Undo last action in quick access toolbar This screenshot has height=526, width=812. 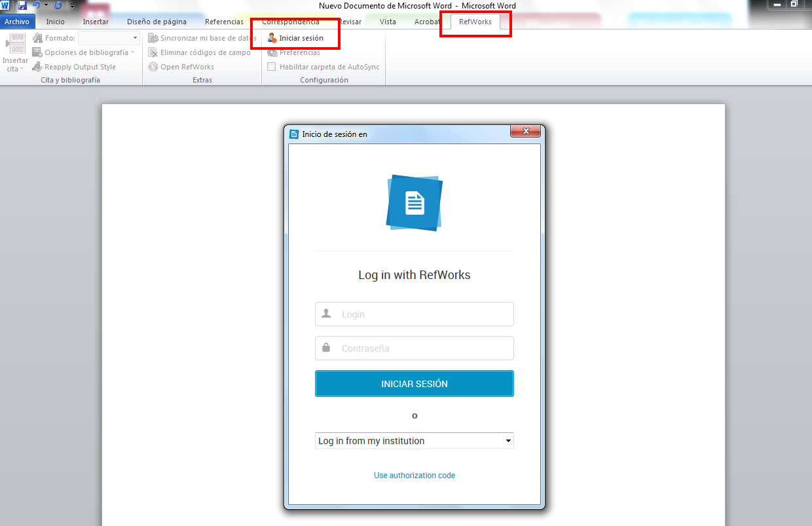click(x=37, y=5)
